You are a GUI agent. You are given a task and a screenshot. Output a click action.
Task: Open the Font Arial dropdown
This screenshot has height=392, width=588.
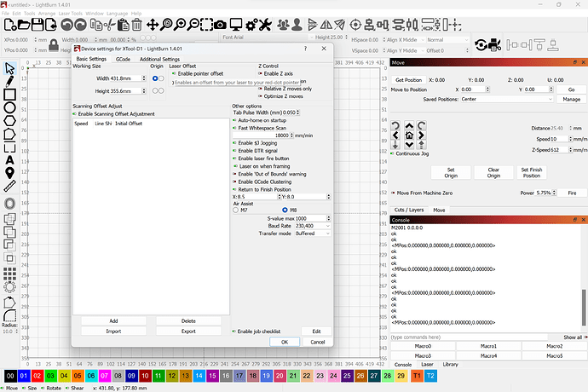pos(268,37)
